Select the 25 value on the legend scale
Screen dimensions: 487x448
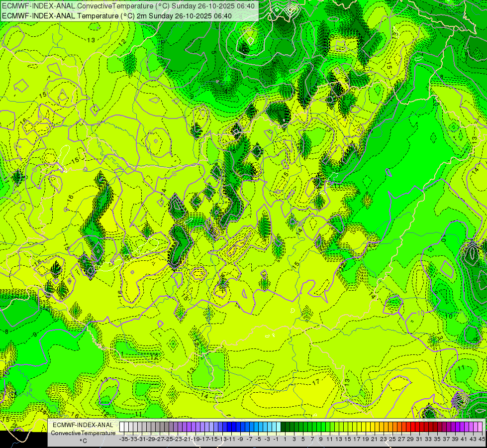pyautogui.click(x=392, y=439)
